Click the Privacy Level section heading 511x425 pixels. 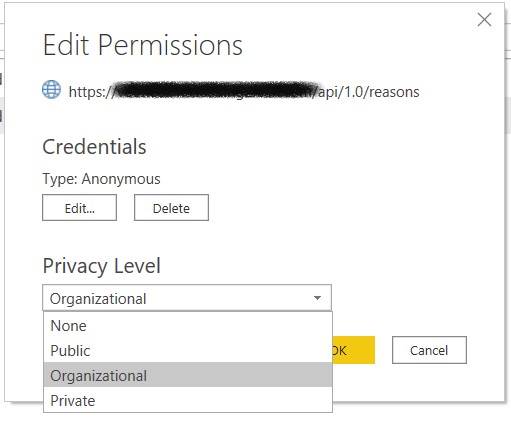102,266
